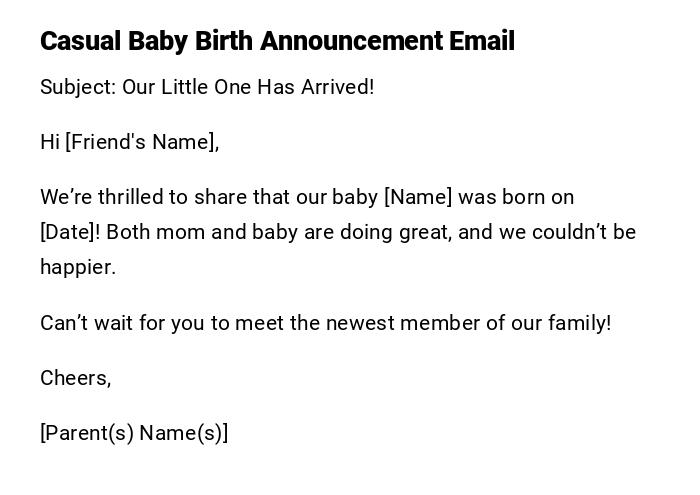The width and height of the screenshot is (700, 495).
Task: Select the "[Date]" placeholder text
Action: [x=70, y=232]
